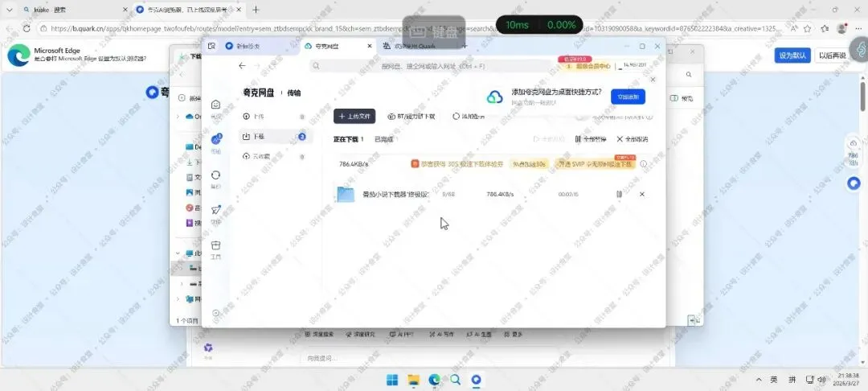868x391 pixels.
Task: Click the storage usage indicator at top right
Action: (634, 66)
